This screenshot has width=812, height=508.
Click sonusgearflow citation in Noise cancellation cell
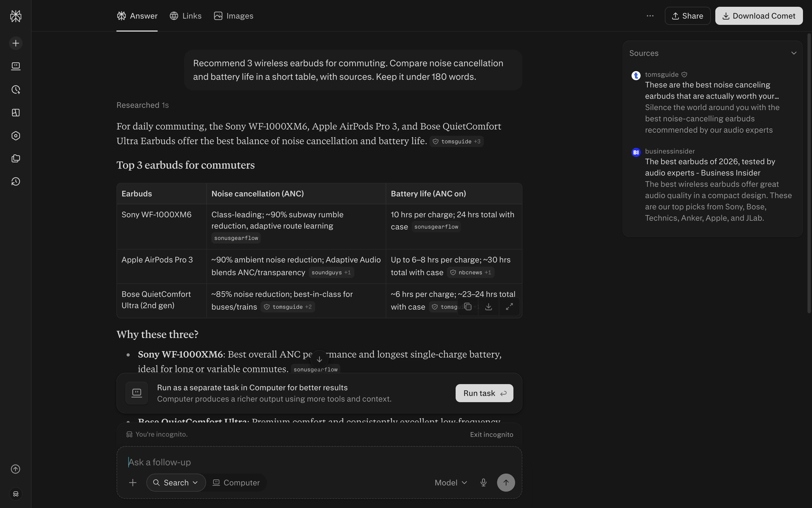236,238
